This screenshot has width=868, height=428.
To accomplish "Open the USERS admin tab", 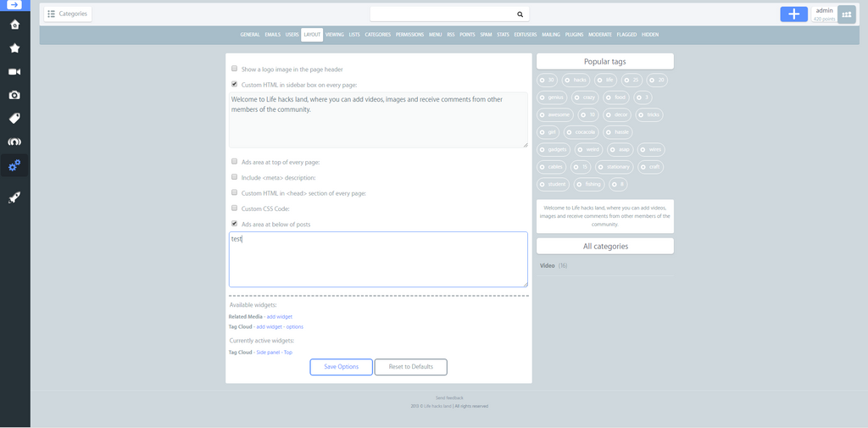I will 292,35.
